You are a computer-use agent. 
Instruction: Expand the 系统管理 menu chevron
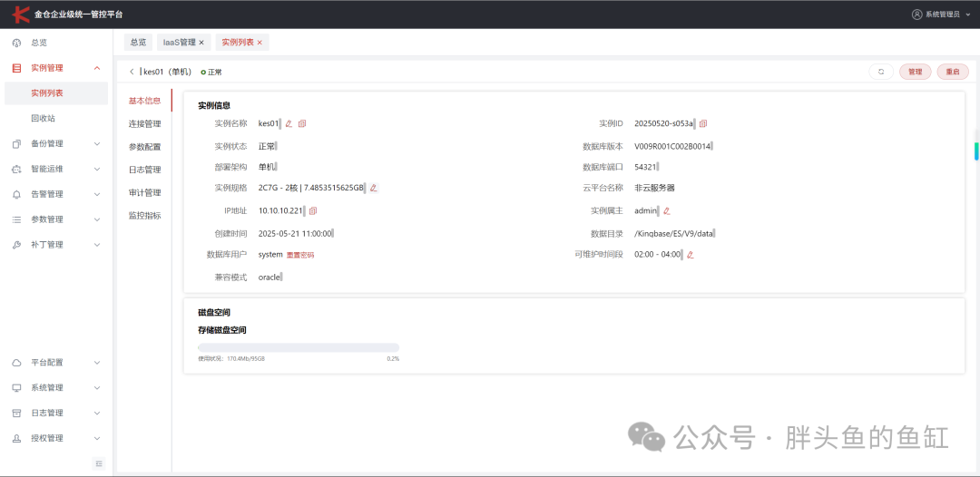coord(97,388)
